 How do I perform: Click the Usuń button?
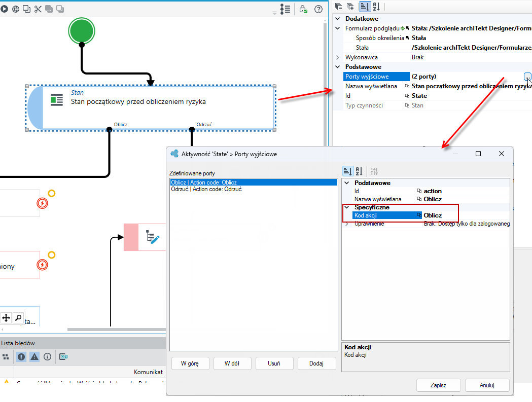click(x=274, y=363)
